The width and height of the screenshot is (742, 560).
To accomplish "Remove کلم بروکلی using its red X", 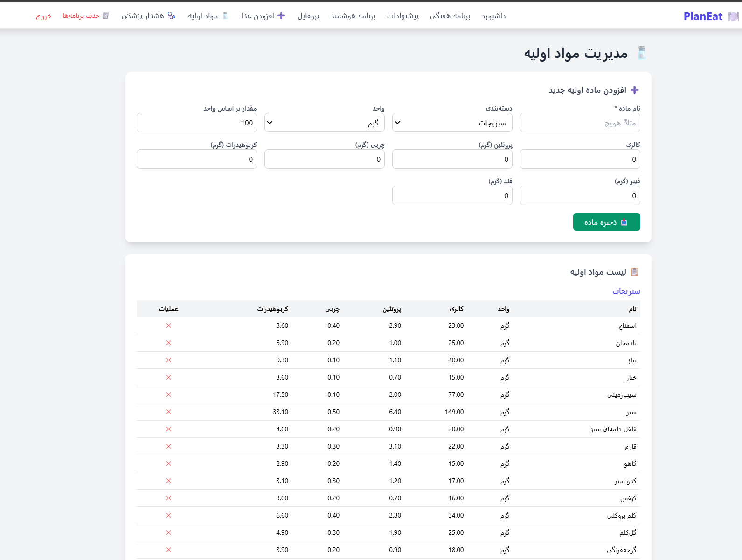I will tap(169, 515).
